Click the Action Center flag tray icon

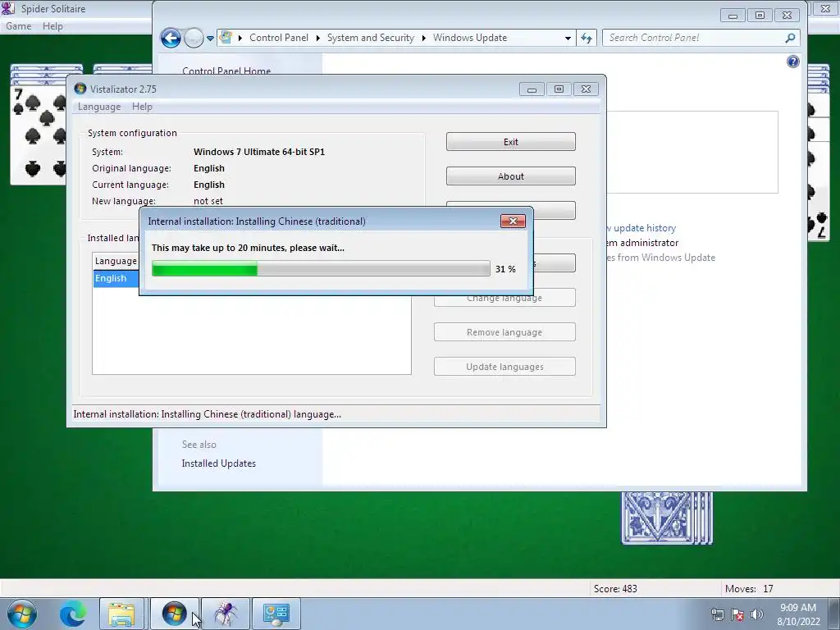point(737,614)
